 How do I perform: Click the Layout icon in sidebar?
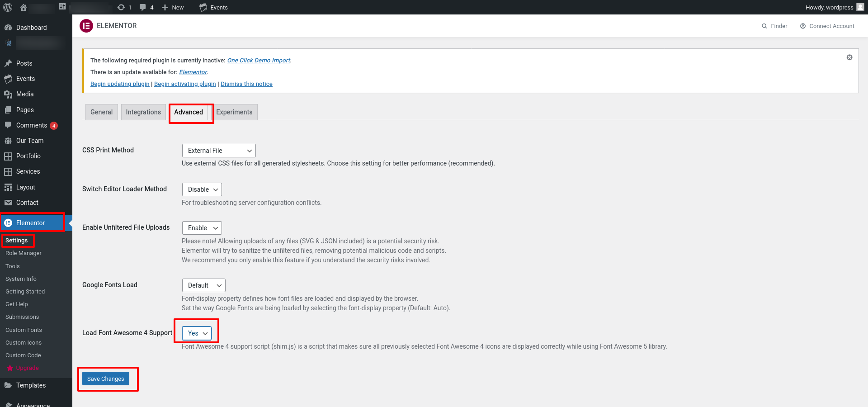tap(8, 187)
